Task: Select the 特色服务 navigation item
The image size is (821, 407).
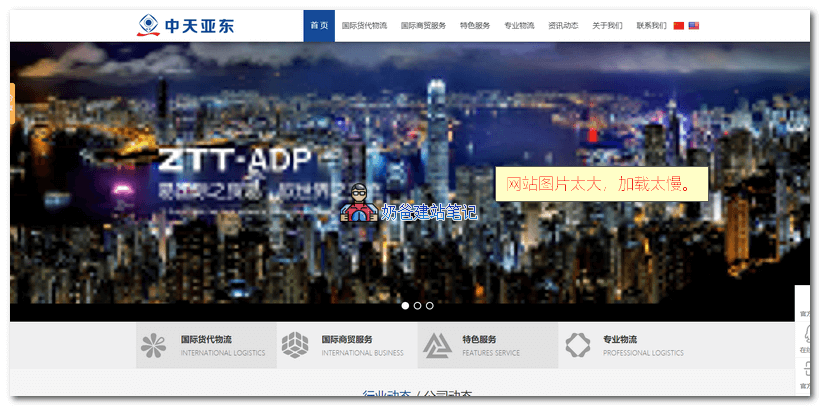Action: coord(475,26)
